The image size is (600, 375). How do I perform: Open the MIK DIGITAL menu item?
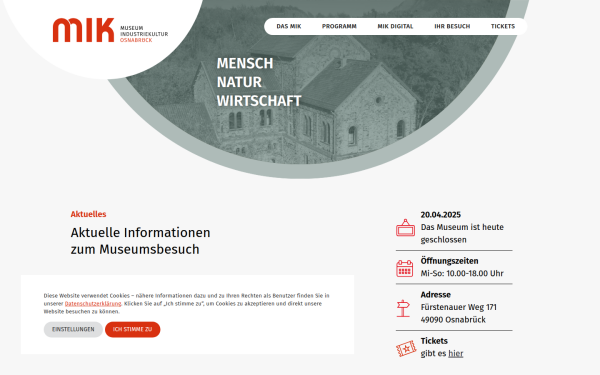395,26
